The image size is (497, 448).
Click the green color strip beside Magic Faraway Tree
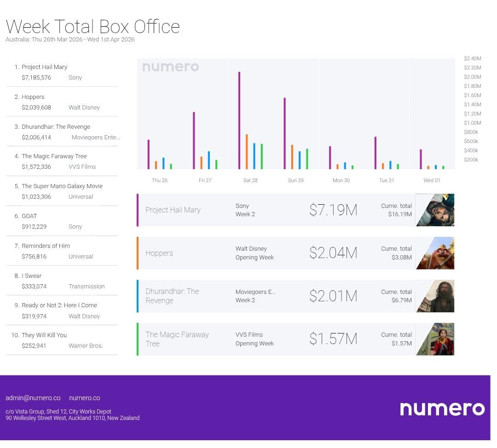pos(138,339)
